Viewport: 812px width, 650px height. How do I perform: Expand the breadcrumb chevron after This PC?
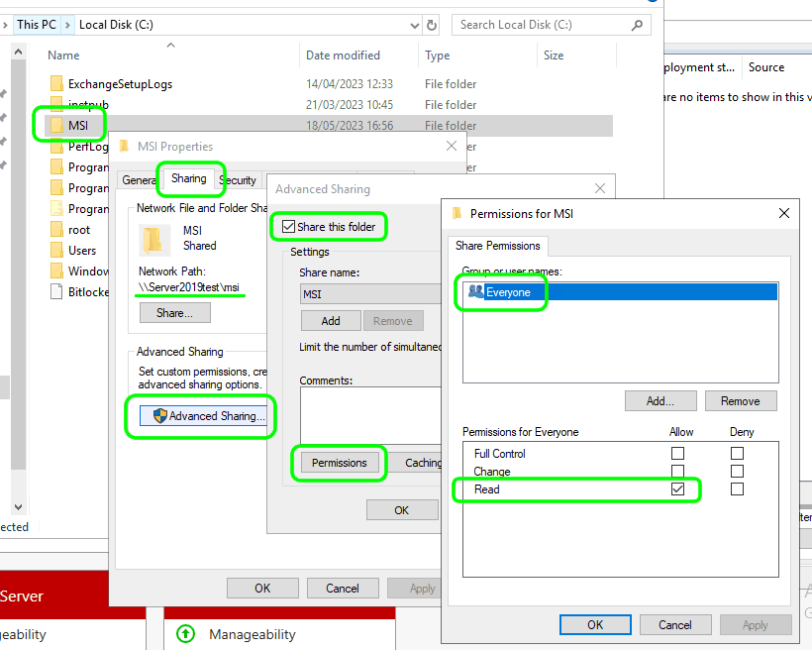67,25
